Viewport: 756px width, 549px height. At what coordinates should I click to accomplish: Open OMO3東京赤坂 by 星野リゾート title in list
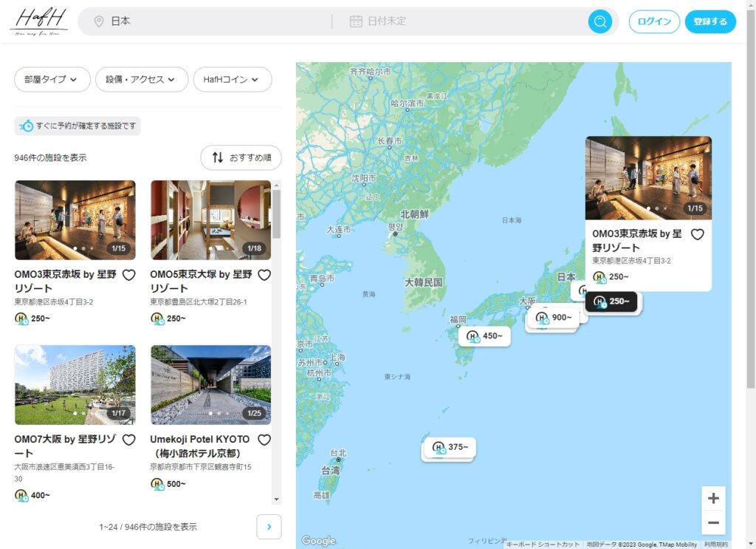point(65,282)
